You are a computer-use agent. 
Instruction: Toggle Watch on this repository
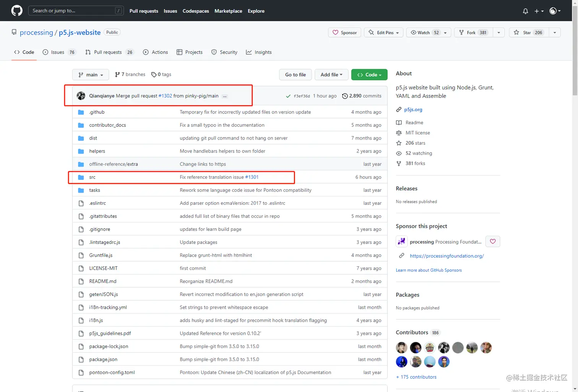(424, 32)
